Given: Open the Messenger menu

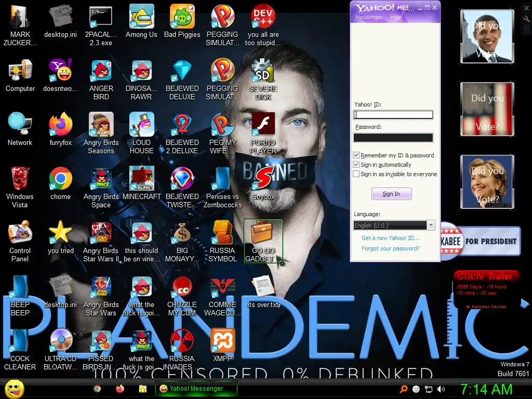Looking at the screenshot, I should (369, 17).
